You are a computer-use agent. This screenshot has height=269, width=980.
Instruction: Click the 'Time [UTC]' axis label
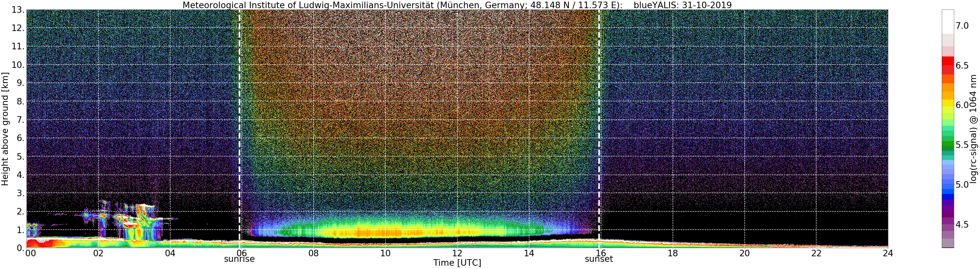(457, 263)
